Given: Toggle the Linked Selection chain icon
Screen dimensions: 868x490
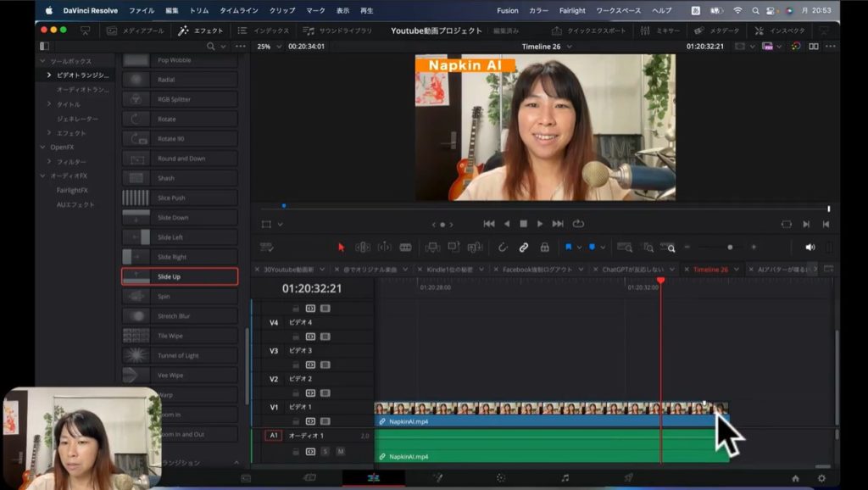Looking at the screenshot, I should coord(524,248).
